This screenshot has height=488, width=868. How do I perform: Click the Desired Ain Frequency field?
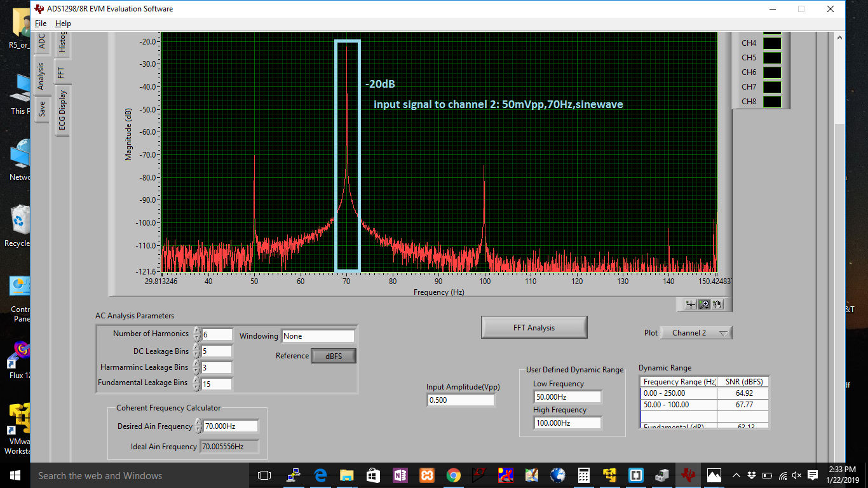tap(231, 426)
